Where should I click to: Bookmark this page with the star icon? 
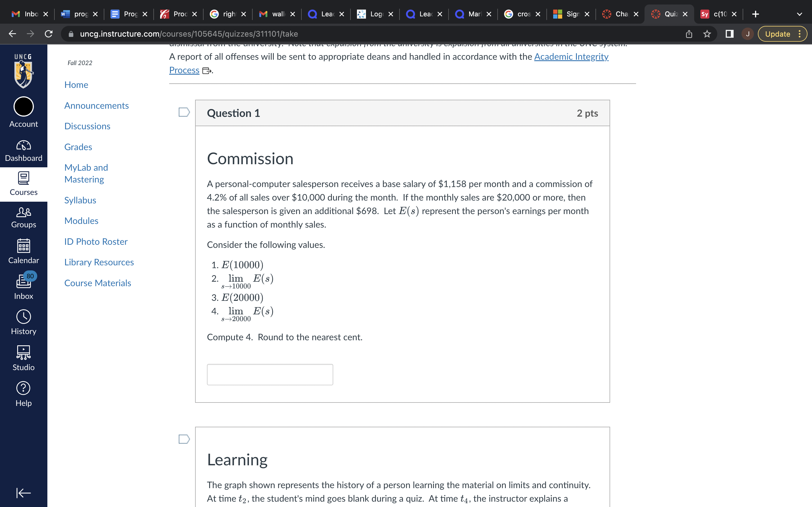coord(707,34)
